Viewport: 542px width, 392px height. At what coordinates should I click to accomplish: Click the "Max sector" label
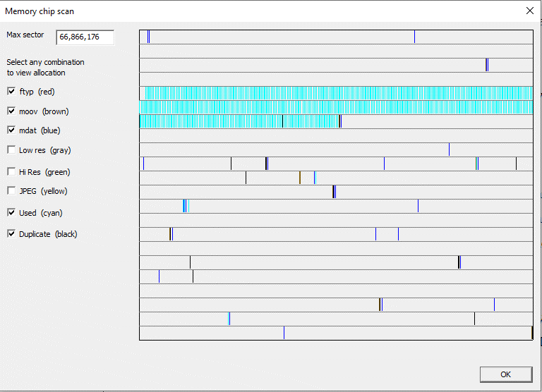(25, 35)
